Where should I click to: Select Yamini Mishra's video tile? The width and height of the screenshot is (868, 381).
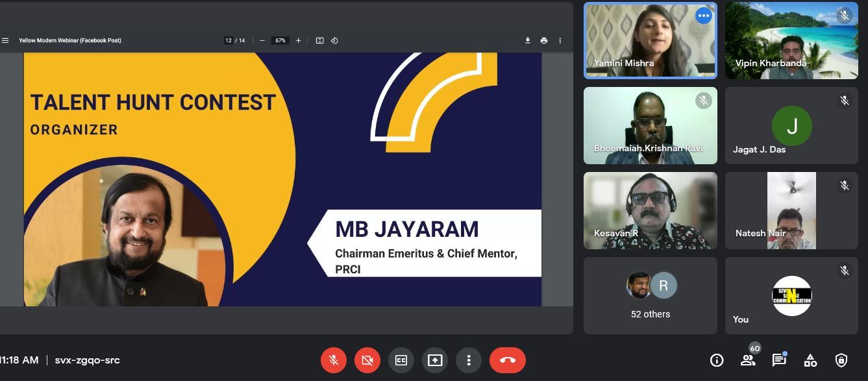pyautogui.click(x=651, y=40)
